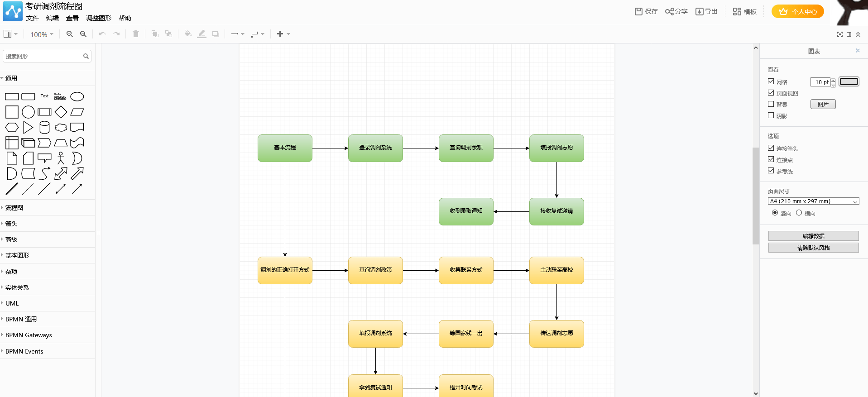
Task: Select the triangle shape
Action: coord(28,128)
